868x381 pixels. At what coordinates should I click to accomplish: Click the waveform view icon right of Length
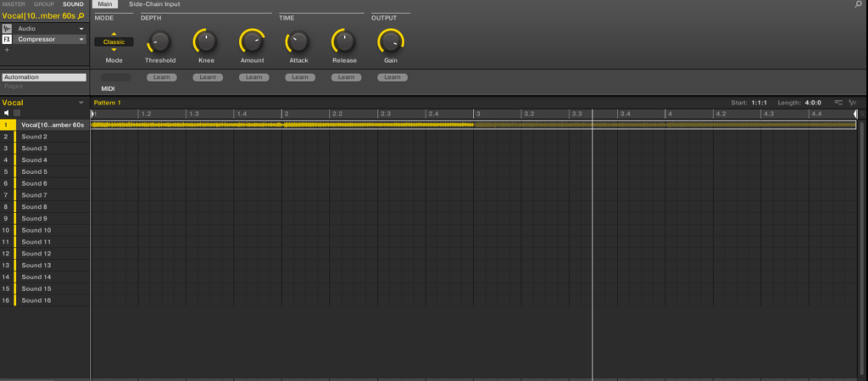[853, 103]
